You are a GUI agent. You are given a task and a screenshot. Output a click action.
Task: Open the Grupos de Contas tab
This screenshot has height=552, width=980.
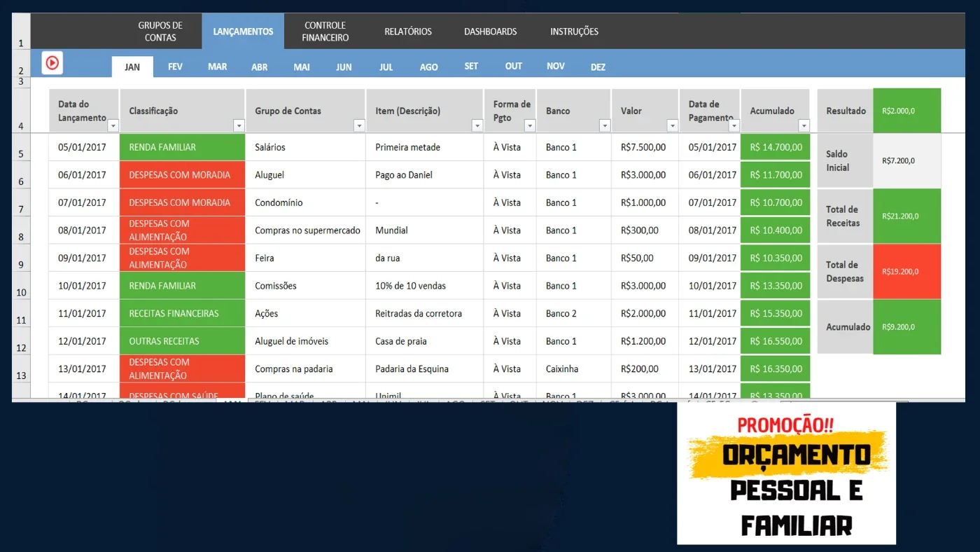(160, 32)
